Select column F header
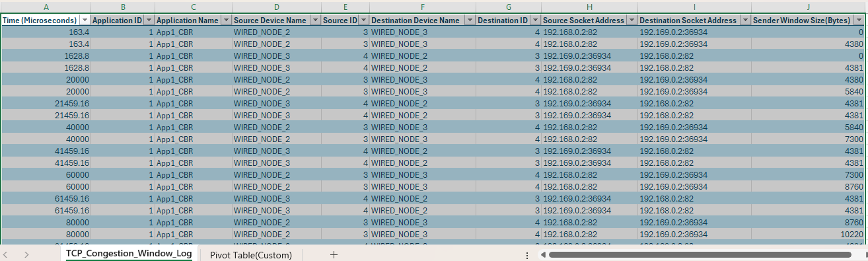Viewport: 868px width, 261px height. coord(422,7)
